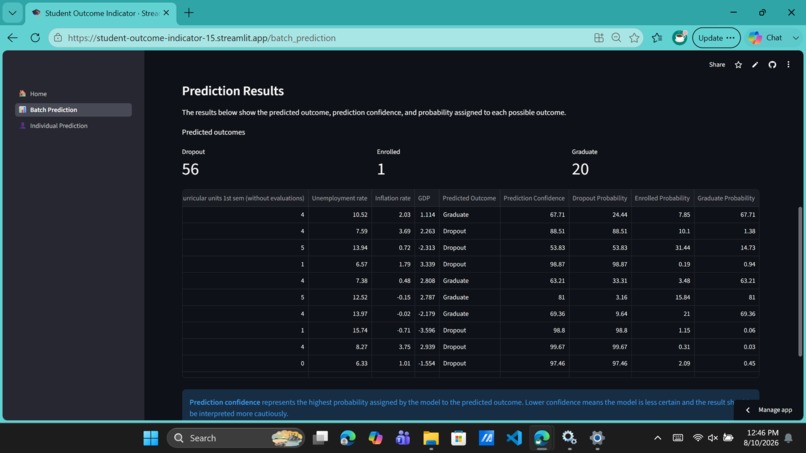Screen dimensions: 806x453
Task: Open Microsoft Store from taskbar
Action: (x=459, y=438)
